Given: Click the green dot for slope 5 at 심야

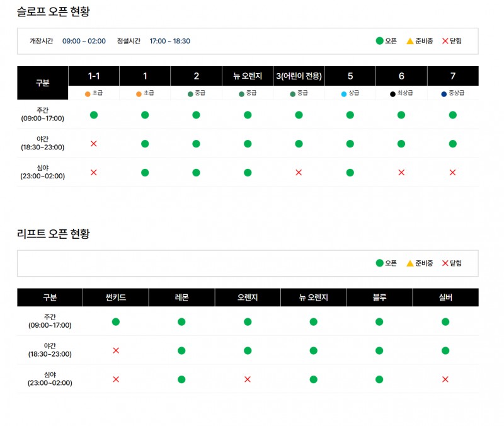Looking at the screenshot, I should [x=350, y=173].
